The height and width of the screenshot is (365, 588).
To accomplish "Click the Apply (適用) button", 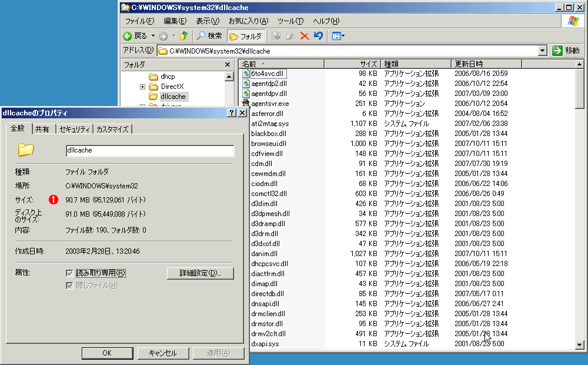I will click(x=218, y=353).
